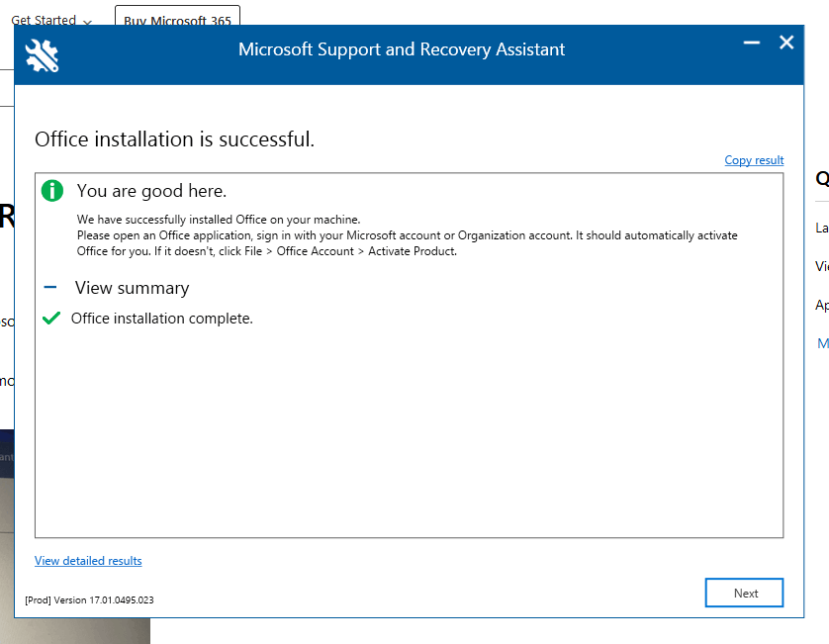The image size is (829, 644).
Task: Click the green checkmark icon
Action: (x=51, y=318)
